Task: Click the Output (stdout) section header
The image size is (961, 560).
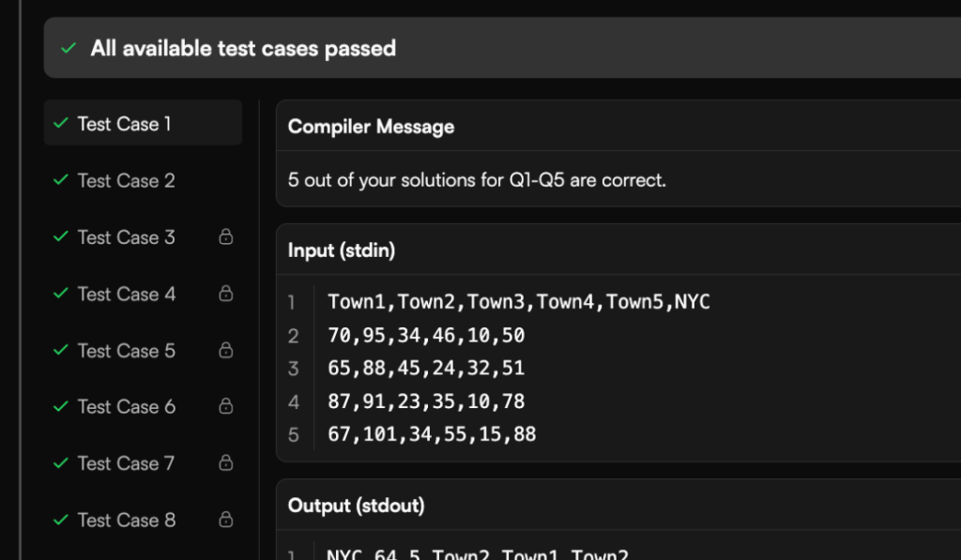Action: point(356,506)
